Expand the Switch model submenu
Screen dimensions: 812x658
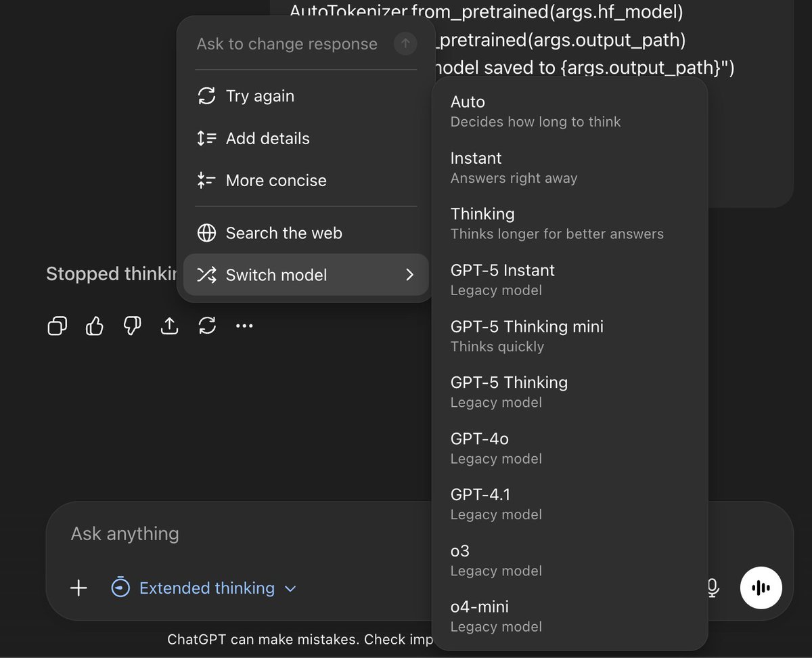coord(306,275)
